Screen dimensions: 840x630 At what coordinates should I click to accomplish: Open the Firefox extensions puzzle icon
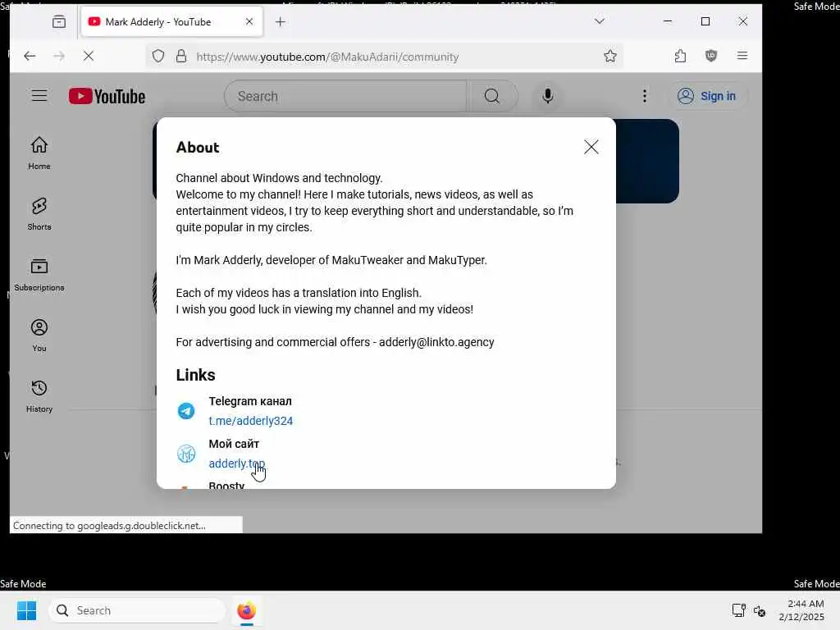[x=680, y=56]
